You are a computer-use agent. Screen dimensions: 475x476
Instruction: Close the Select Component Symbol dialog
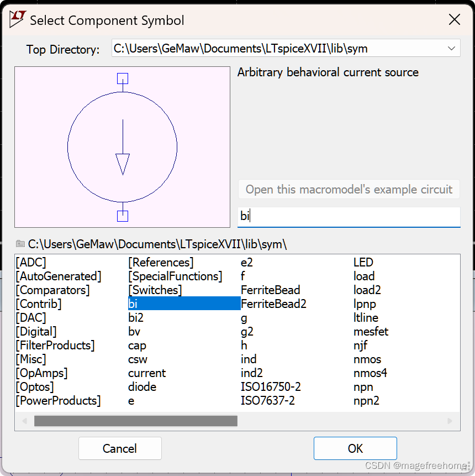pos(455,20)
